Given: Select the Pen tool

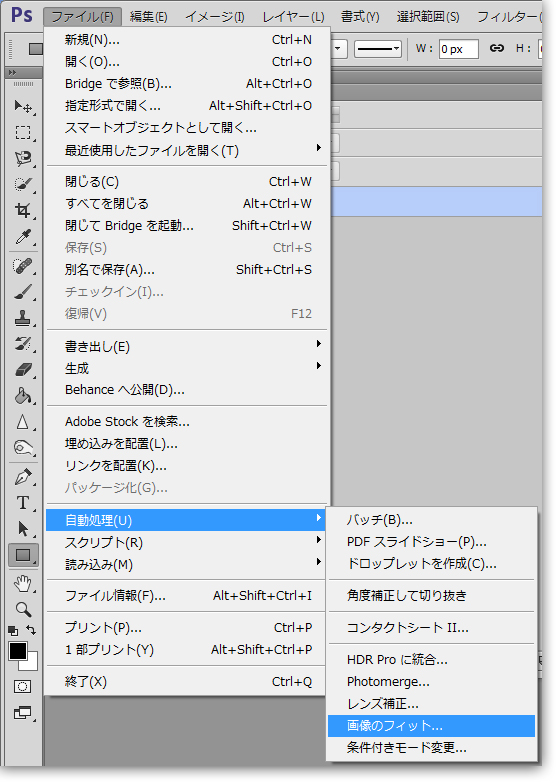Looking at the screenshot, I should [23, 477].
